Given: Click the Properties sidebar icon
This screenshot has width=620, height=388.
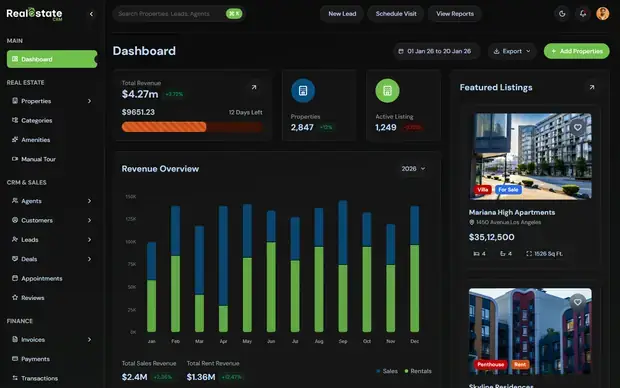Looking at the screenshot, I should [15, 101].
